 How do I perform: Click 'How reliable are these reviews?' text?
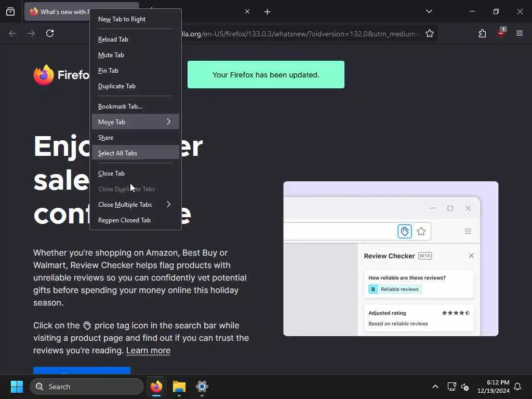pyautogui.click(x=407, y=278)
